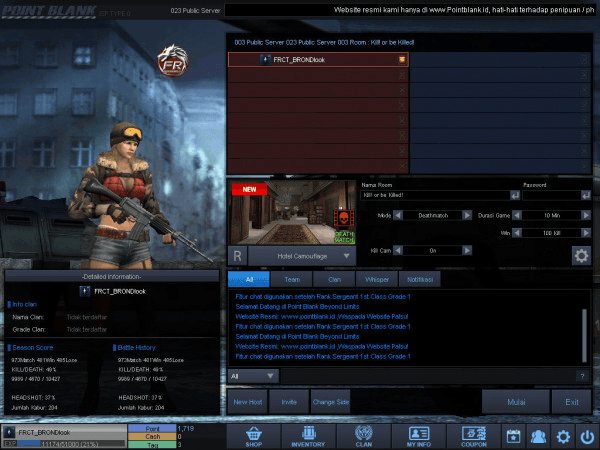Click the room host badge icon
Viewport: 600px width, 450px height.
coord(402,59)
